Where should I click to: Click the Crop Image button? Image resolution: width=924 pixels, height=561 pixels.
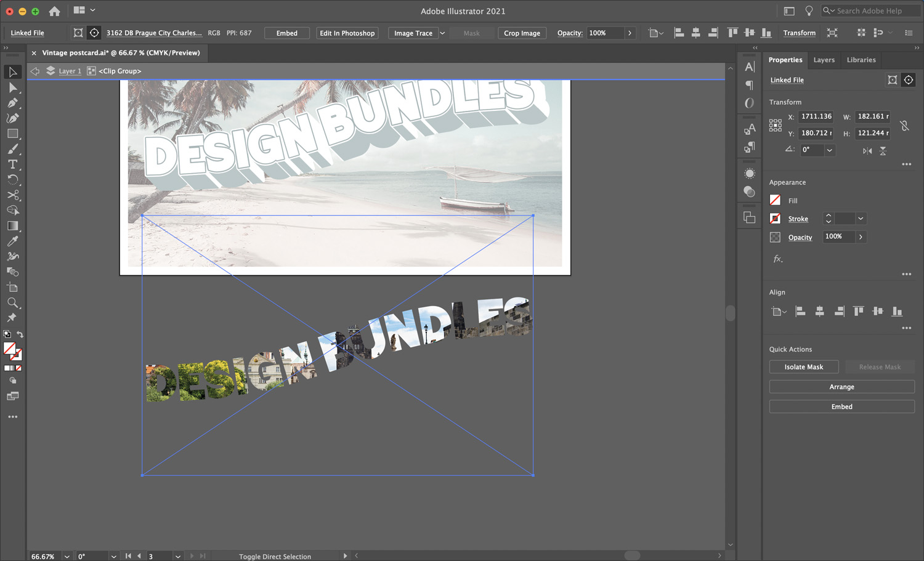tap(522, 33)
